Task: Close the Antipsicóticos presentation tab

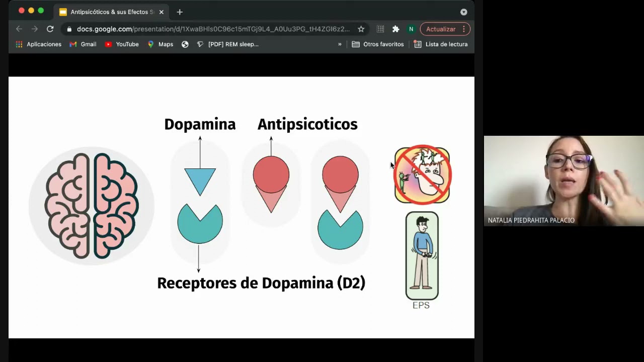Action: tap(162, 12)
